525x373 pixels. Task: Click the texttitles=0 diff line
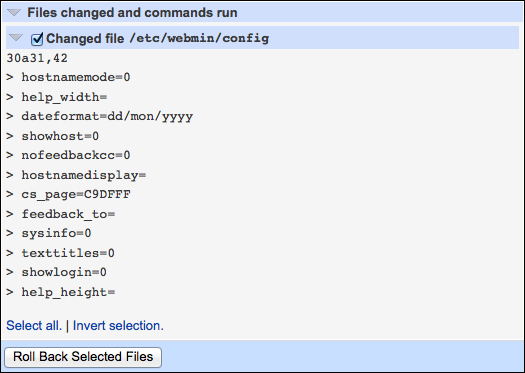pyautogui.click(x=61, y=253)
